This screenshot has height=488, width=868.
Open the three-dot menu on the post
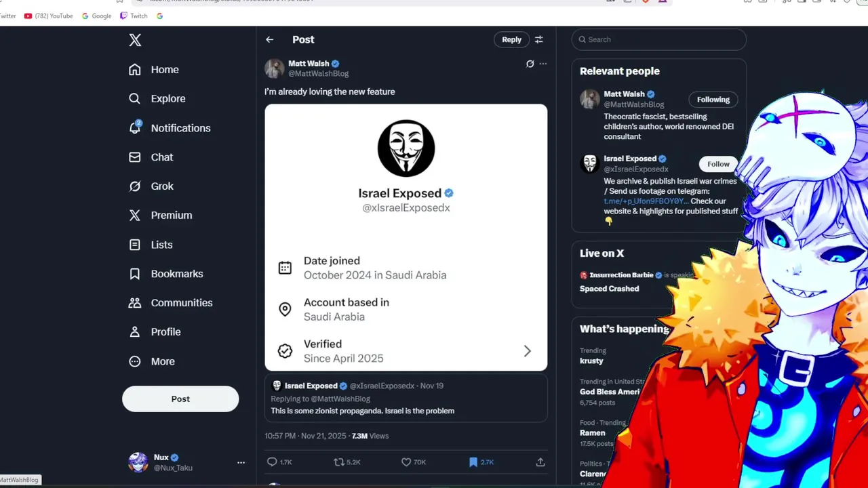543,64
